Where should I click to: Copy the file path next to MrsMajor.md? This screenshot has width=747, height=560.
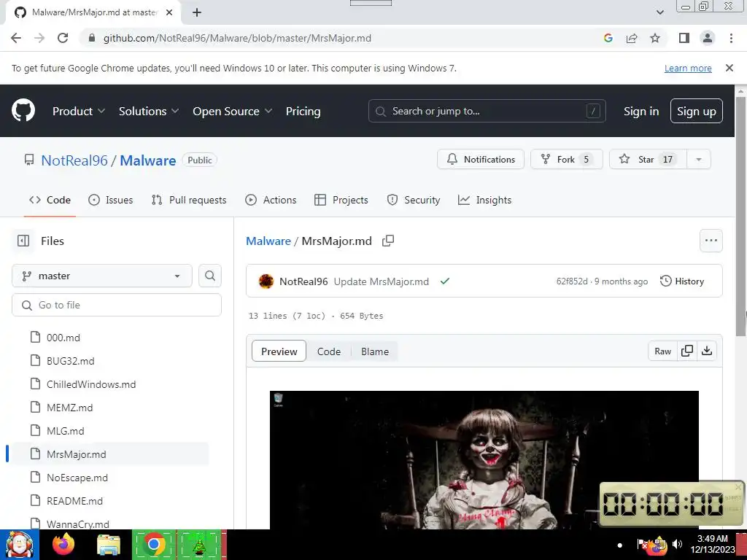pyautogui.click(x=388, y=241)
